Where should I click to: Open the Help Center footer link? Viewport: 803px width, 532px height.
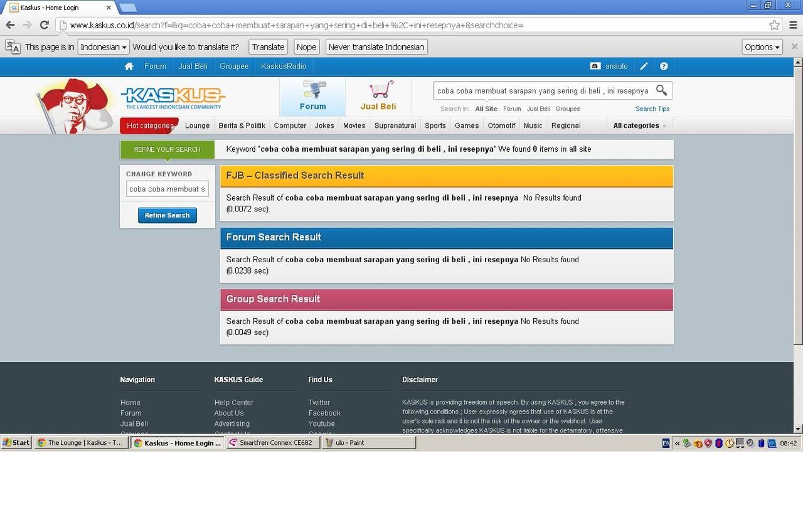click(x=234, y=403)
